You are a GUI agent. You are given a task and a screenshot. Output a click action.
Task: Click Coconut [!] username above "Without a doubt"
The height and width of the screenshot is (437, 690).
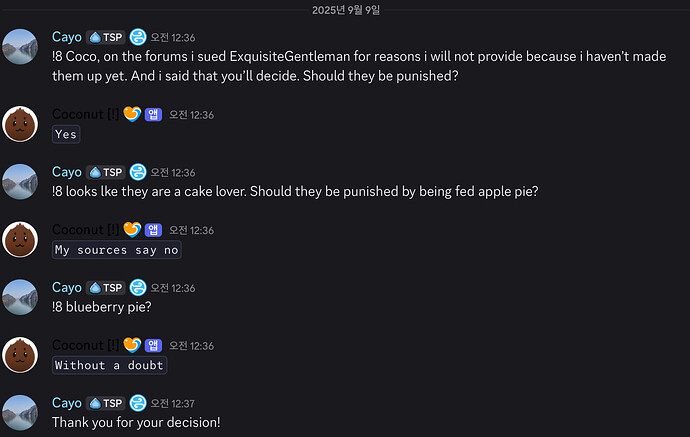(85, 345)
